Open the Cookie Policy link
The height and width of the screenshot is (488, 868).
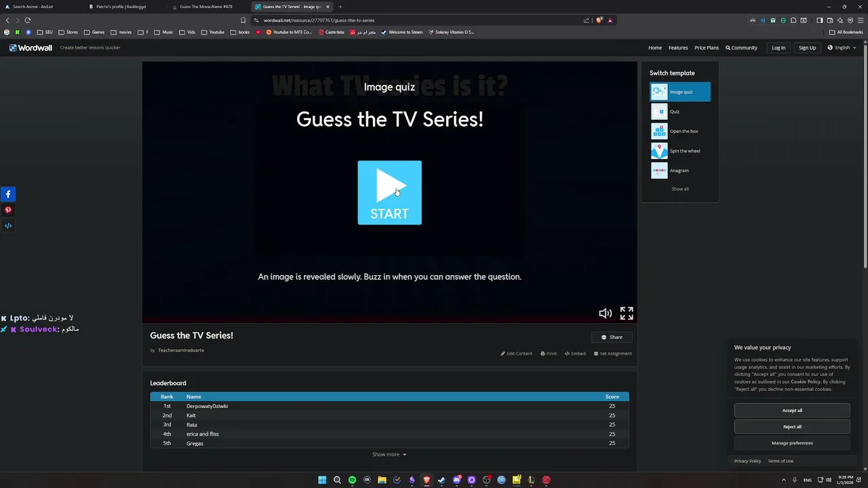click(x=806, y=382)
